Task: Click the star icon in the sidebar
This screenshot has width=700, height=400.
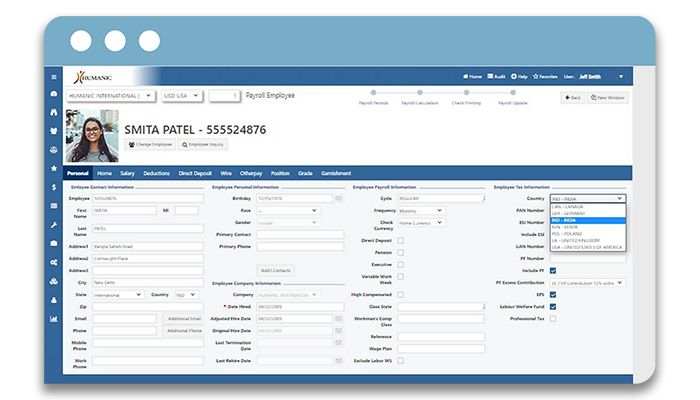Action: [x=54, y=168]
